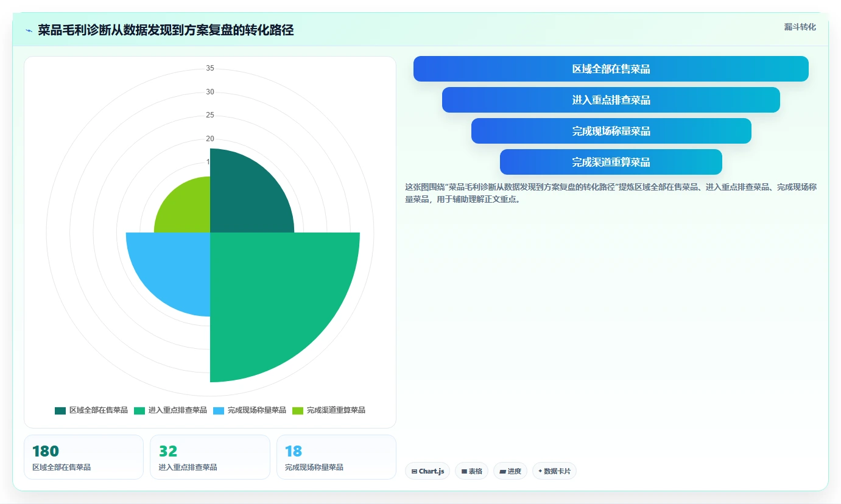Click the 表格 tag
This screenshot has height=504, width=841.
(471, 471)
